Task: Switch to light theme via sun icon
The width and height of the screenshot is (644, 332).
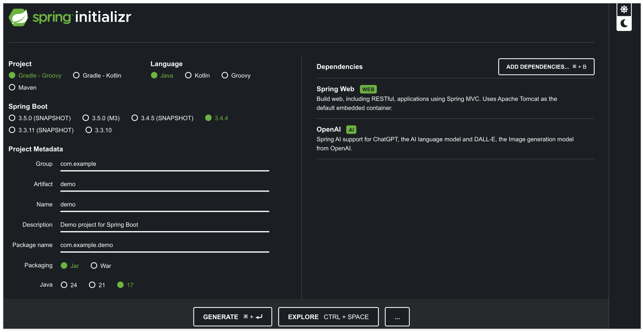Action: click(x=624, y=9)
